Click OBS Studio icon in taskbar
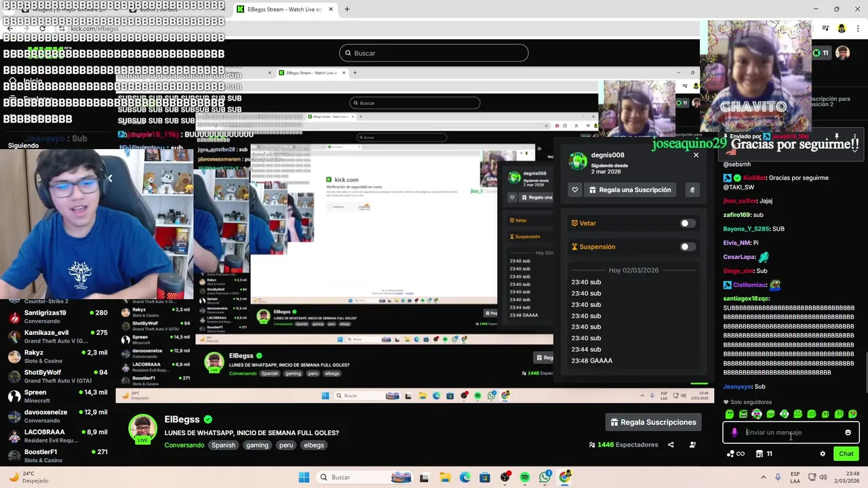Viewport: 868px width, 488px height. pos(505,477)
